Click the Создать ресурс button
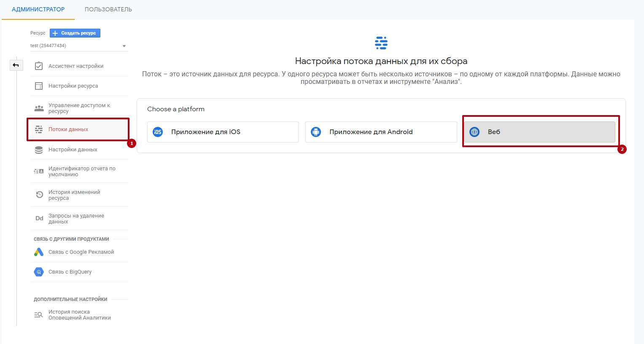 (75, 33)
